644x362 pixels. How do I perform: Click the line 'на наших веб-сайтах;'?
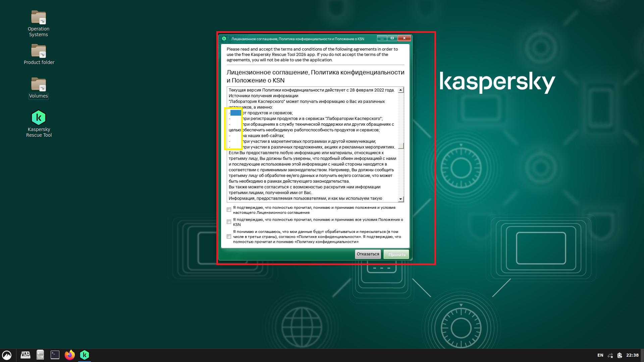click(x=263, y=136)
